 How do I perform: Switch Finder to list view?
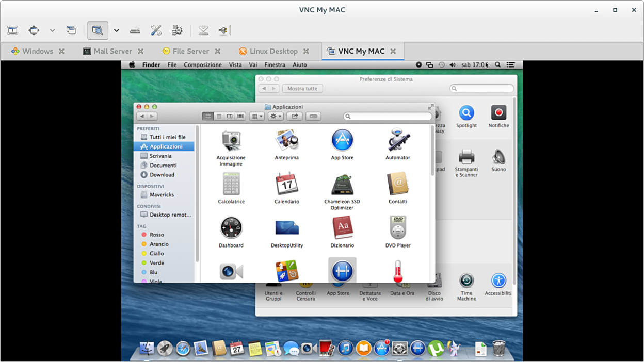[219, 117]
